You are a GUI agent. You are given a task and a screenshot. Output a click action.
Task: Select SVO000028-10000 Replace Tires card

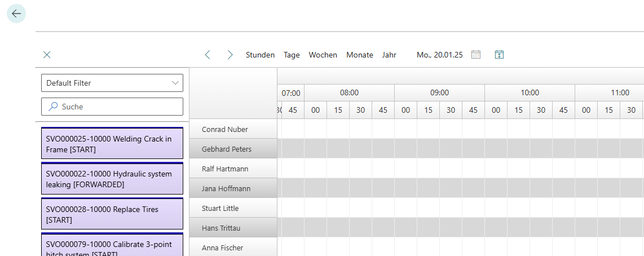tap(112, 214)
